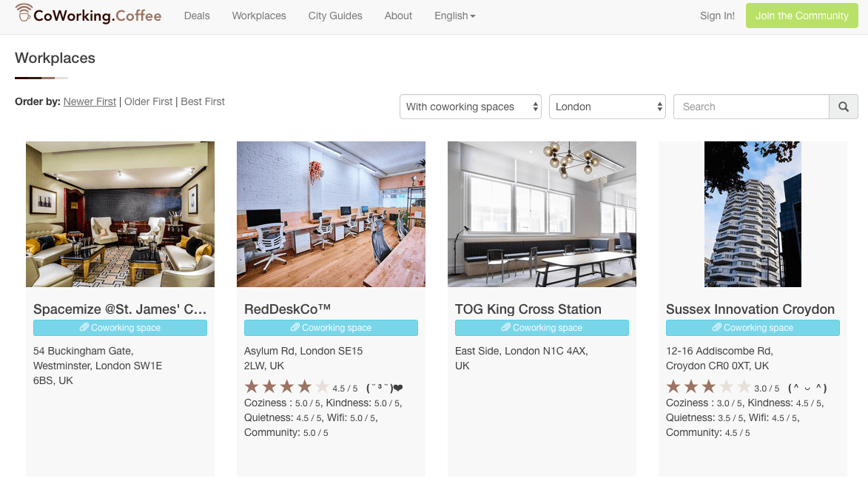Click the magnifying glass search button
The width and height of the screenshot is (868, 484).
point(843,107)
